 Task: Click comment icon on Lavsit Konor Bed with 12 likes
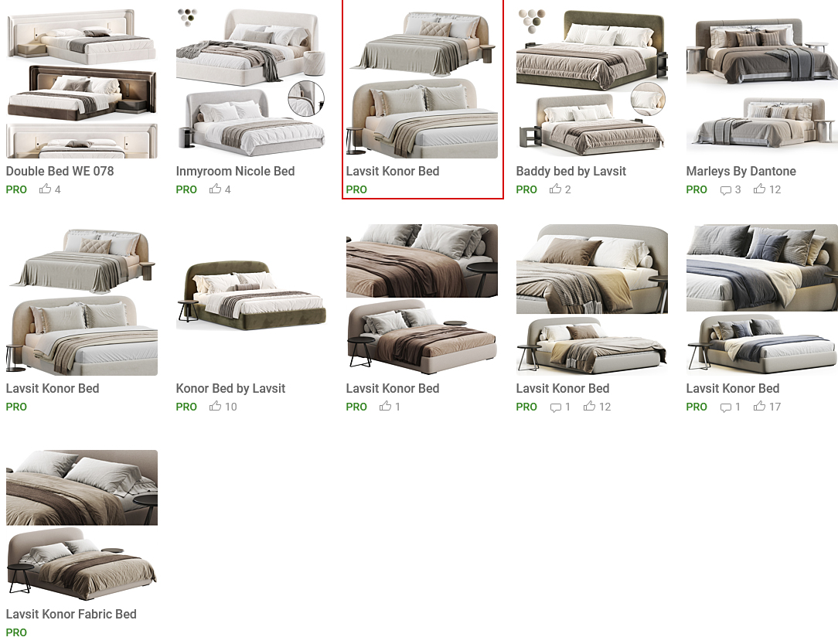pyautogui.click(x=555, y=407)
